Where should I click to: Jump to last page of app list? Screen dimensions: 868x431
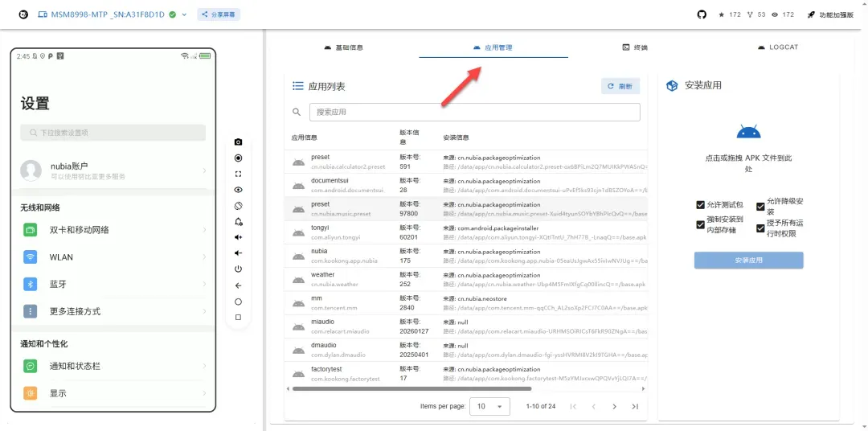[x=635, y=407]
